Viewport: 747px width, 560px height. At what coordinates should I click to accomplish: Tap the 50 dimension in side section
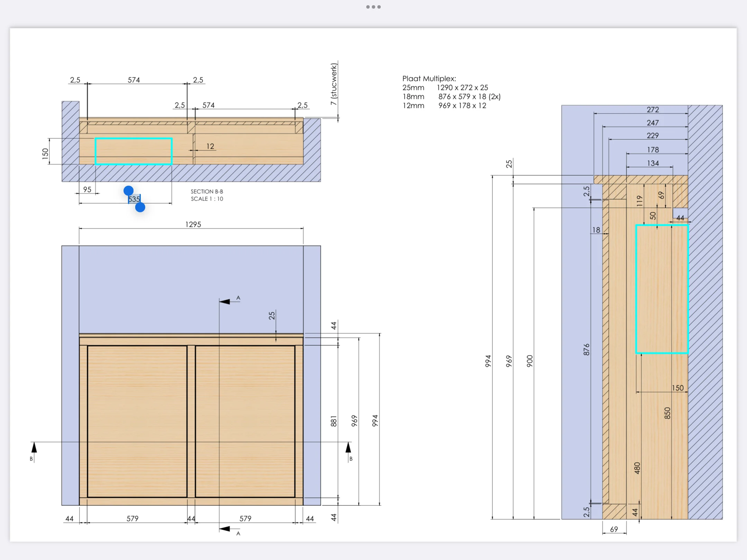pyautogui.click(x=653, y=216)
